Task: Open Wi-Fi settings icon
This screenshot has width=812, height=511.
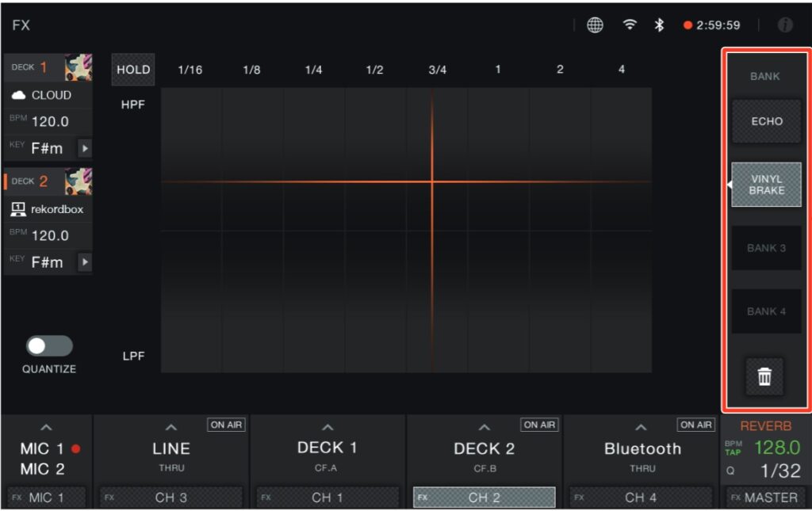Action: (x=630, y=25)
